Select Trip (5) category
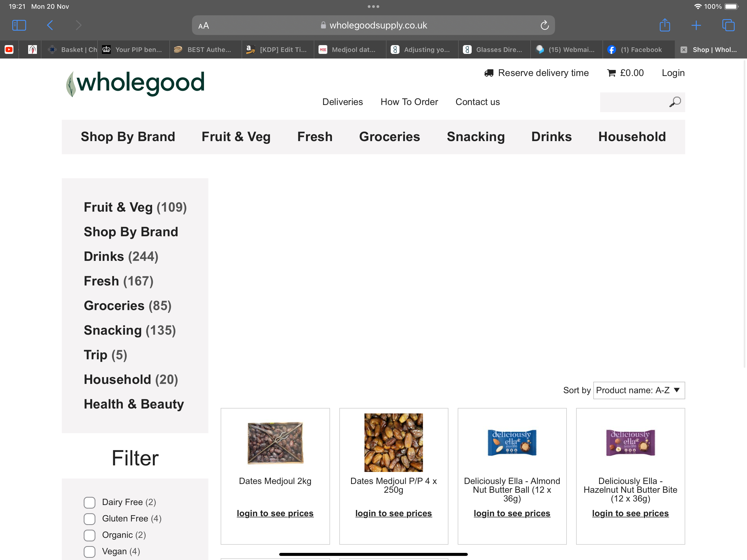The height and width of the screenshot is (560, 747). [105, 355]
